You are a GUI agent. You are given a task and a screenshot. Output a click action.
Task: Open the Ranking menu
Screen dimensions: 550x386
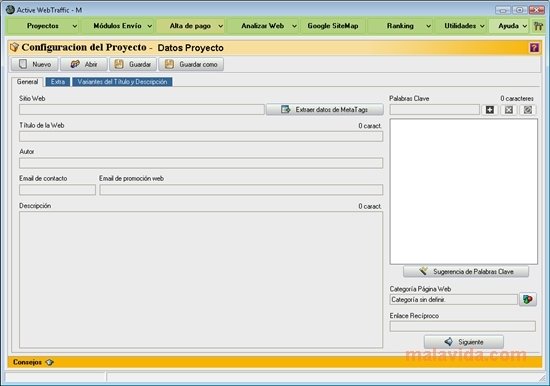(400, 26)
